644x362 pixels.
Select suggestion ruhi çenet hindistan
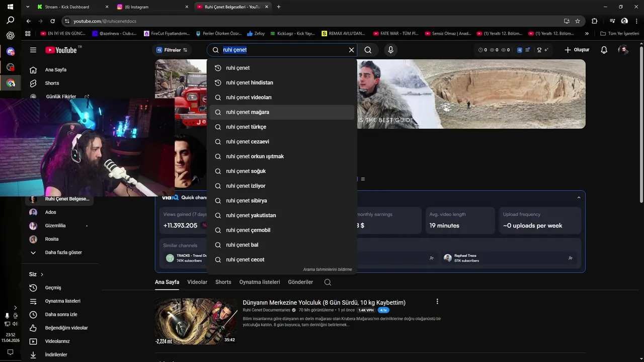282,82
